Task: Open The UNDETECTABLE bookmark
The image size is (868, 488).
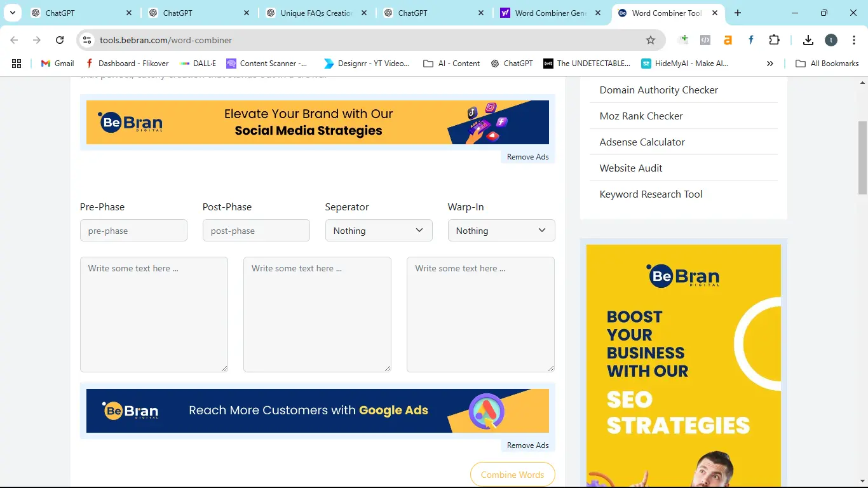Action: pyautogui.click(x=587, y=64)
